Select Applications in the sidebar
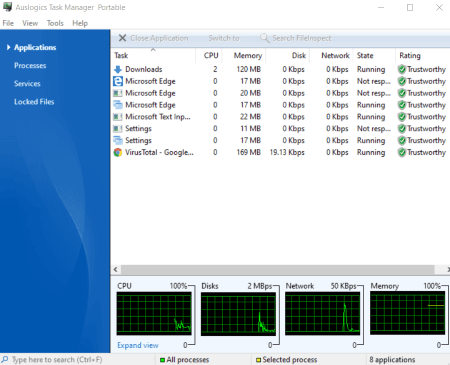 click(x=35, y=47)
